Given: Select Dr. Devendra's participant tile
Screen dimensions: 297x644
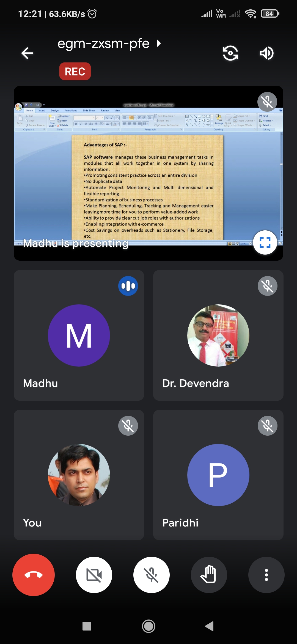Looking at the screenshot, I should tap(218, 335).
